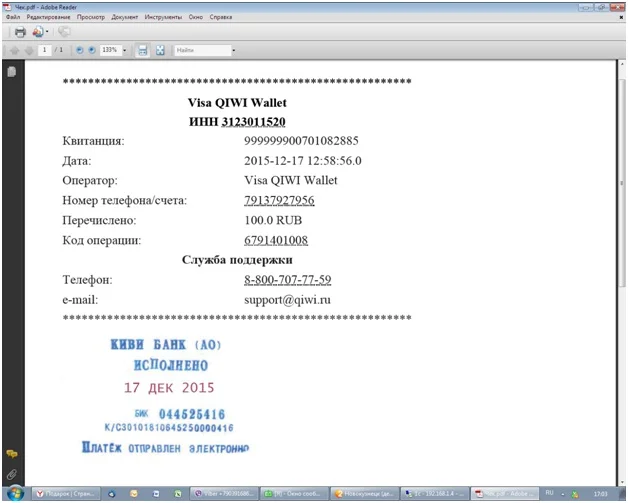The image size is (628, 503).
Task: Open the Comments panel icon in the sidebar
Action: [x=12, y=454]
